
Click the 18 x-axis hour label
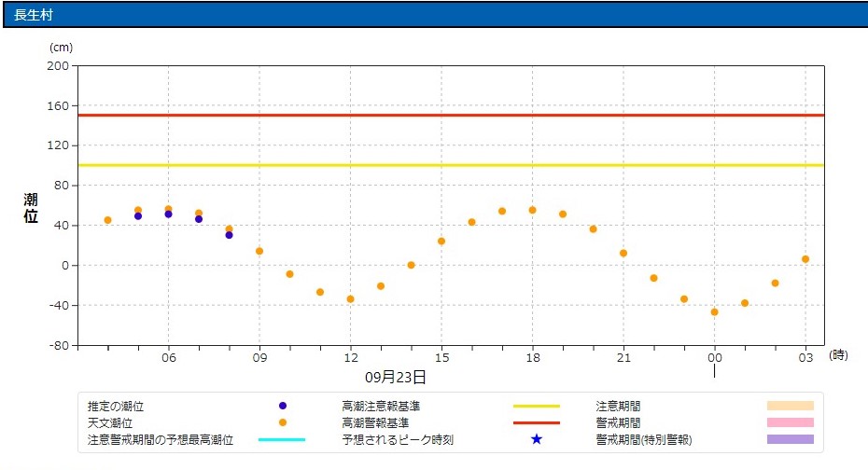(533, 358)
